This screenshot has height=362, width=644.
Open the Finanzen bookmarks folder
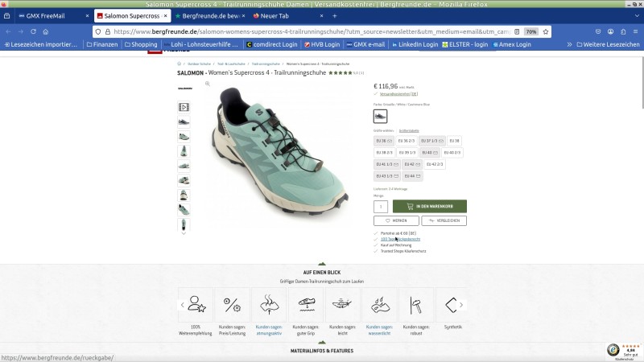(x=102, y=44)
